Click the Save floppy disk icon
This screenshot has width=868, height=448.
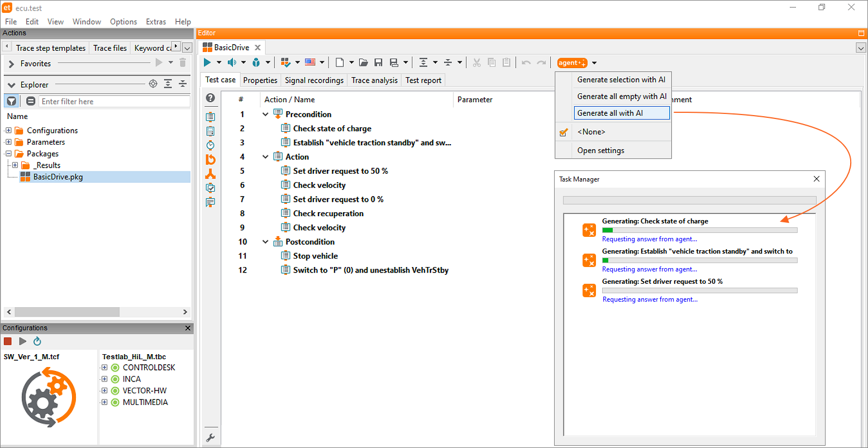click(378, 63)
